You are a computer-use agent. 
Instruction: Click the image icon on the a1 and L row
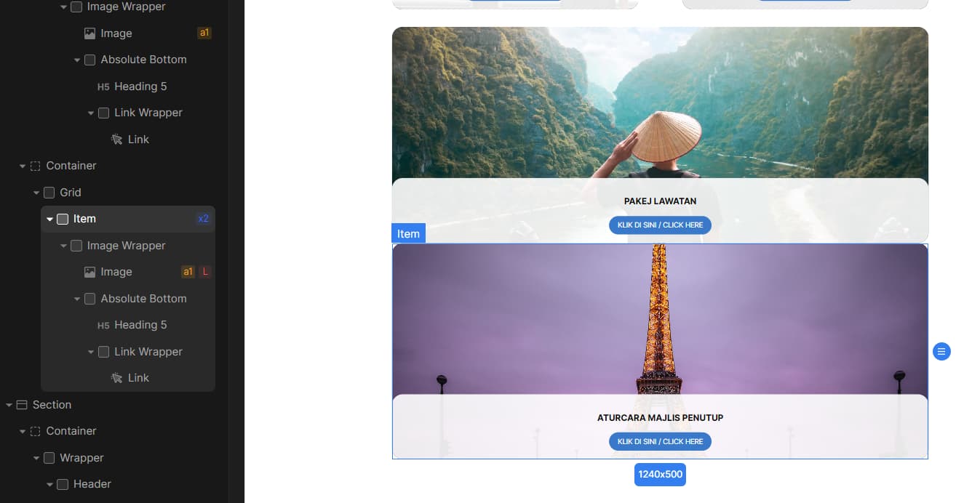tap(89, 272)
